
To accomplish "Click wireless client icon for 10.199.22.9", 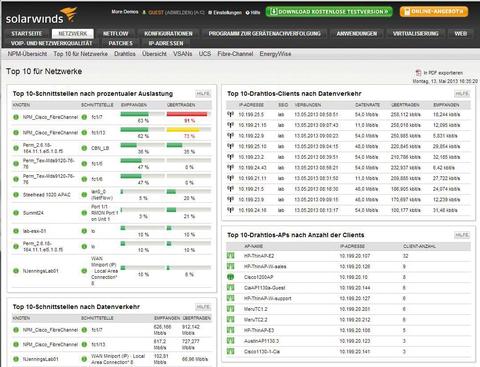I will pyautogui.click(x=230, y=136).
